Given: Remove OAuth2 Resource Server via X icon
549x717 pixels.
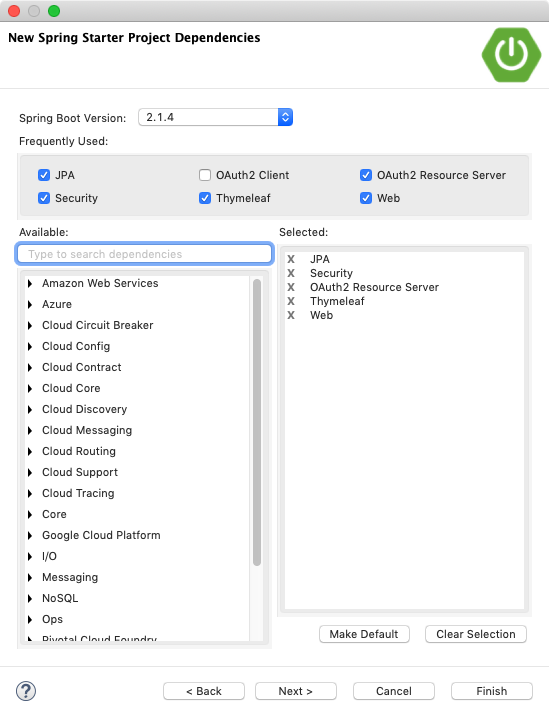Looking at the screenshot, I should coord(291,287).
